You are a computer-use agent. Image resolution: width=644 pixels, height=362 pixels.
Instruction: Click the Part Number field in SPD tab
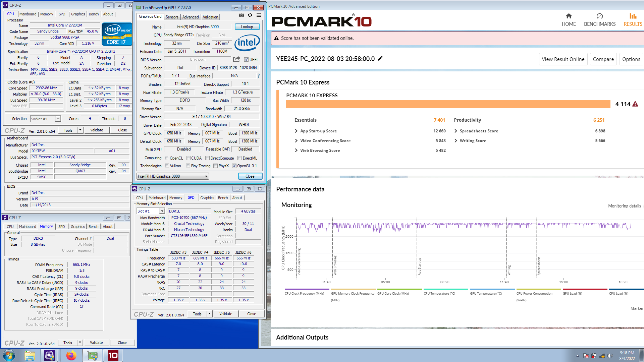[x=189, y=236]
